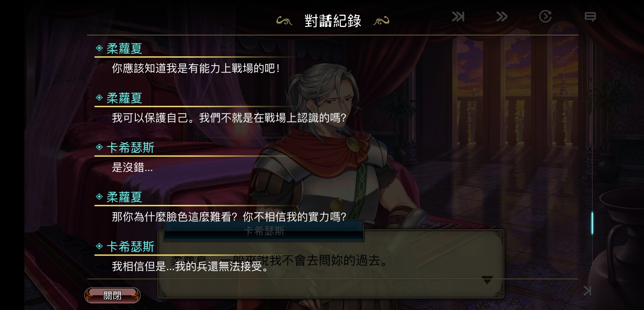The height and width of the screenshot is (310, 644).
Task: Tap the fast-forward double chevron icon
Action: [502, 17]
